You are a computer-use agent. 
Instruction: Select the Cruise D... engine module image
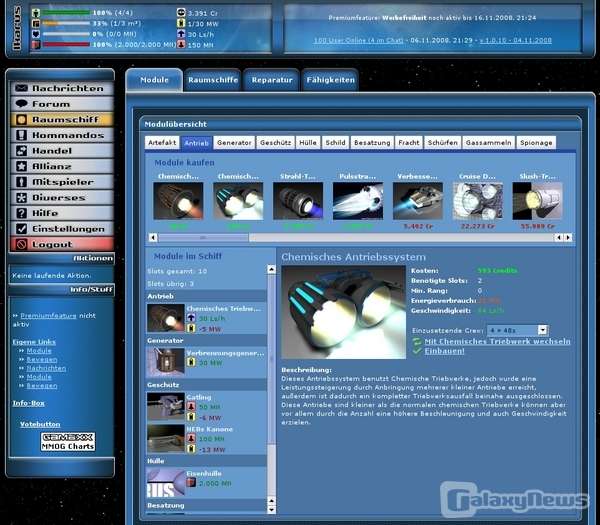tap(477, 200)
